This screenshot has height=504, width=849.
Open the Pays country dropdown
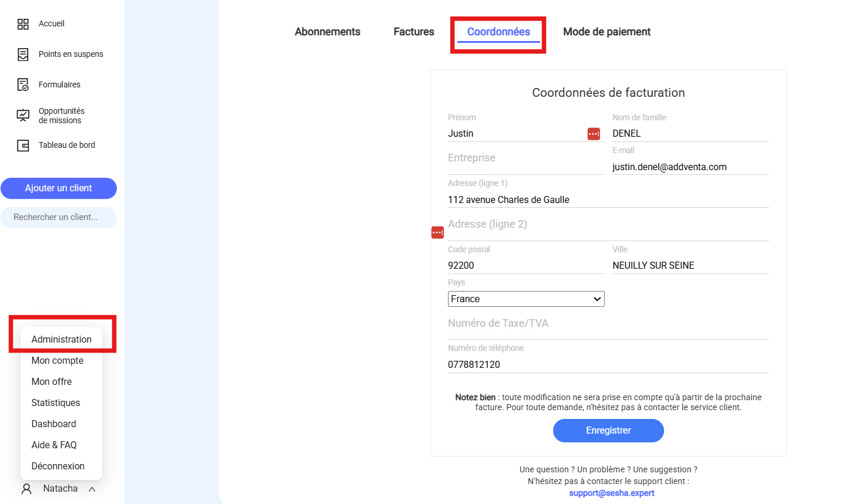tap(525, 299)
